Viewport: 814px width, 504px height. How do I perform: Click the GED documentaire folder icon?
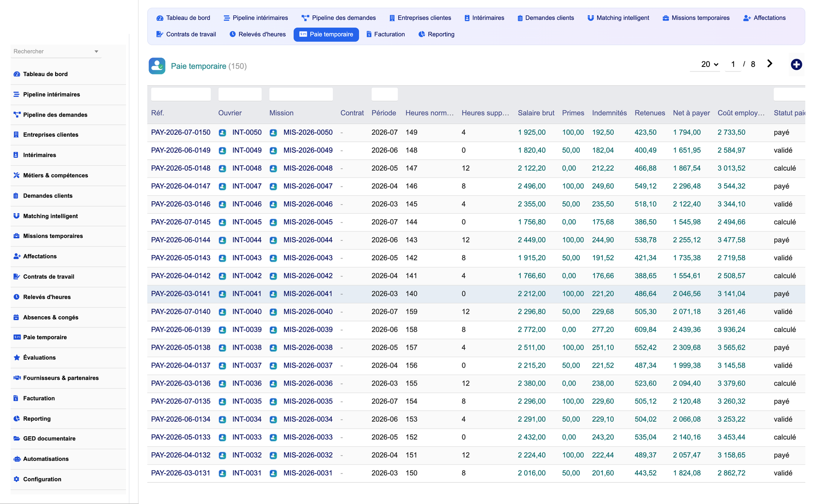[17, 438]
